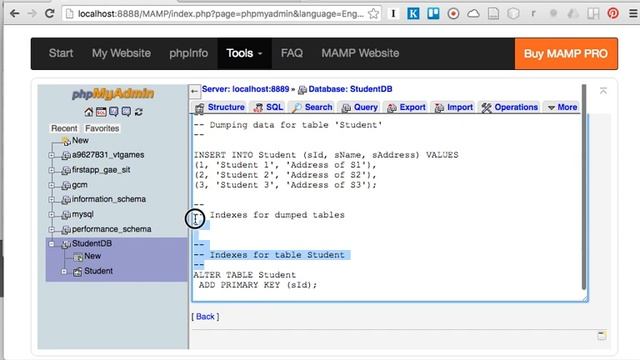Bookmark the page with the star icon
This screenshot has width=640, height=360.
373,14
